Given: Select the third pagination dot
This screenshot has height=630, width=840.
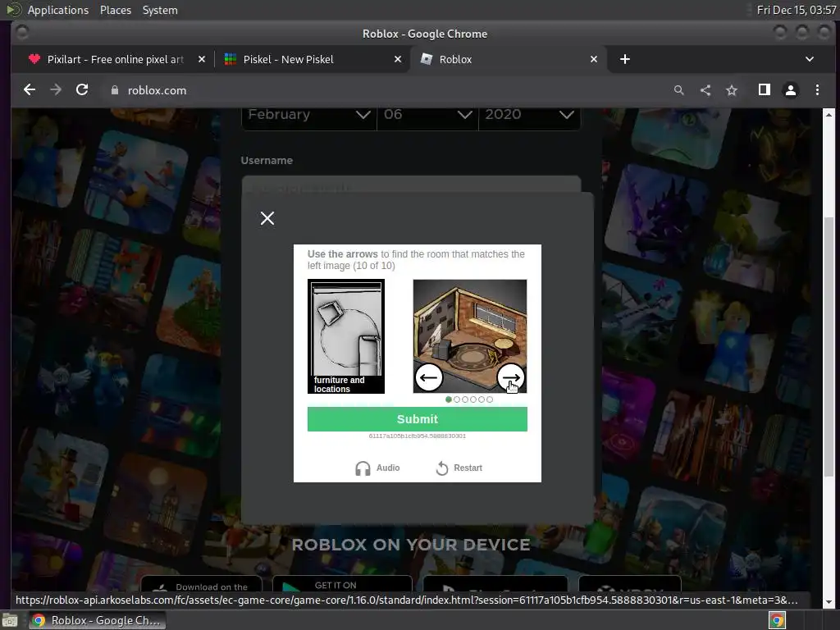Looking at the screenshot, I should pos(465,399).
